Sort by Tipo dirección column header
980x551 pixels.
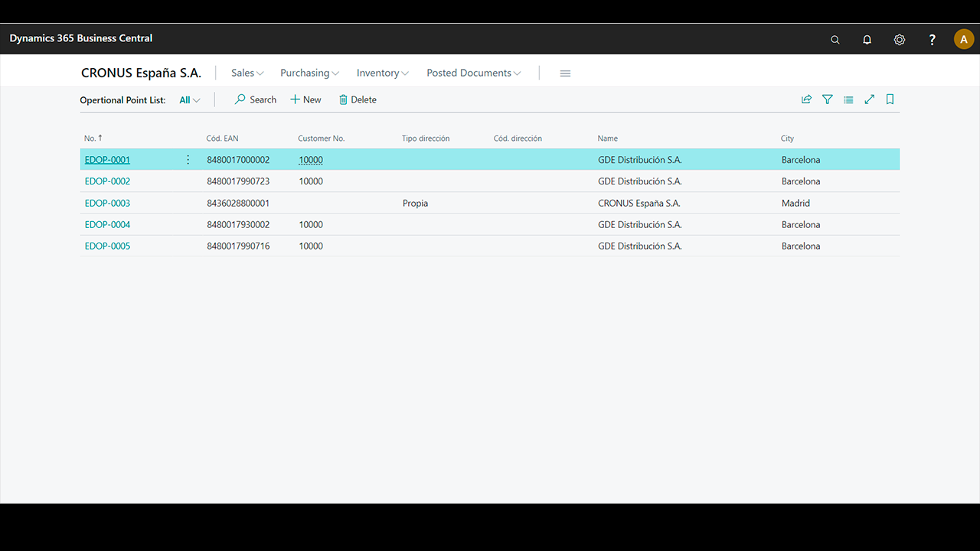point(426,139)
